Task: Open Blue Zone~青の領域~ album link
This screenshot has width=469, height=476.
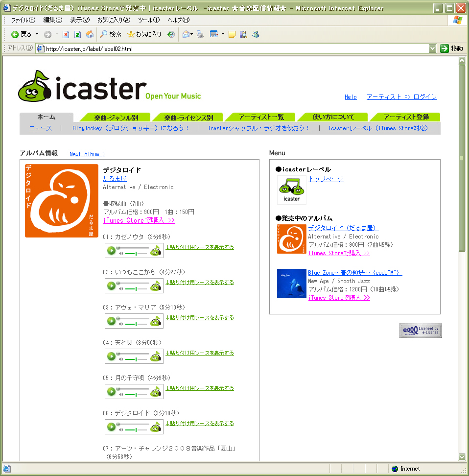Action: click(355, 273)
